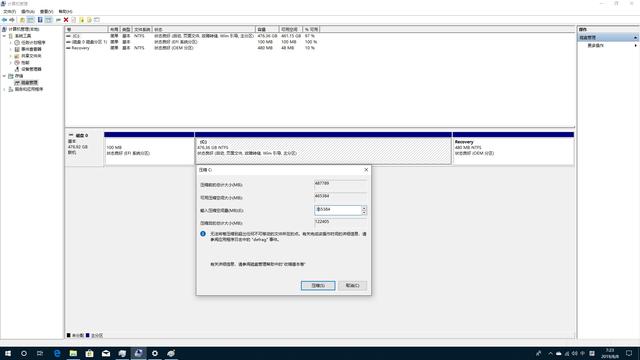Select the Recovery partition in disk map
Screen dimensions: 640x360
coord(513,148)
